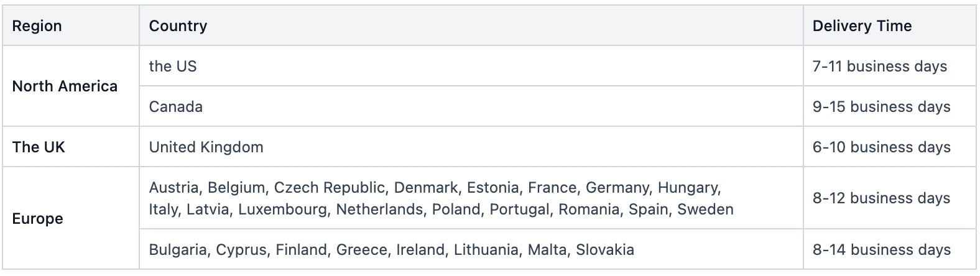Click the Europe region cell
The image size is (980, 276).
pos(38,219)
